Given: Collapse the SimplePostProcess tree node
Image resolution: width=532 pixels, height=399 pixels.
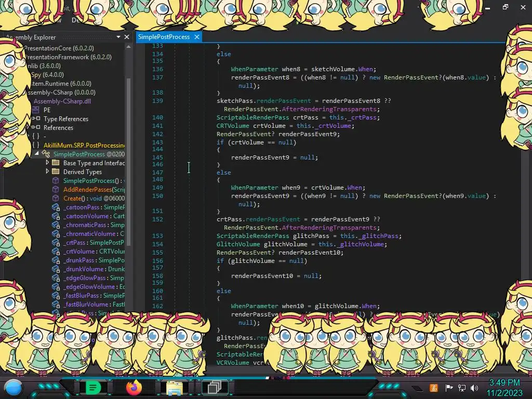Looking at the screenshot, I should coord(37,154).
